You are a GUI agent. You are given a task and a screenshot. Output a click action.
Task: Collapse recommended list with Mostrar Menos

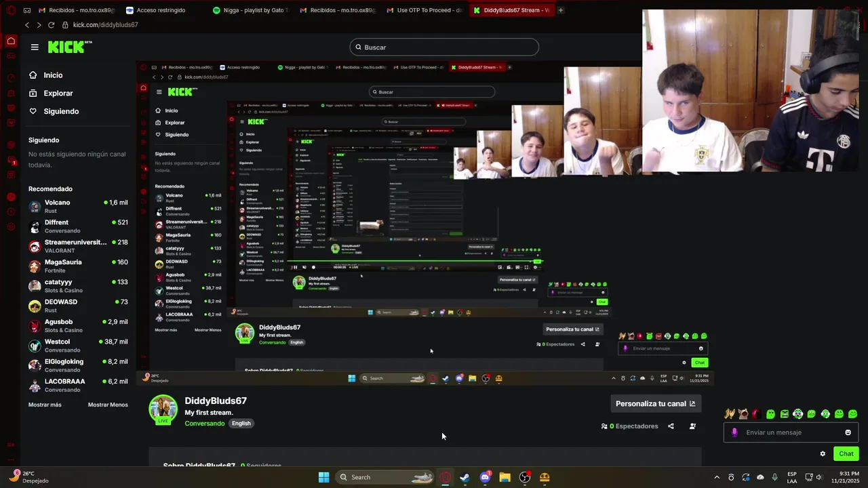pyautogui.click(x=108, y=405)
